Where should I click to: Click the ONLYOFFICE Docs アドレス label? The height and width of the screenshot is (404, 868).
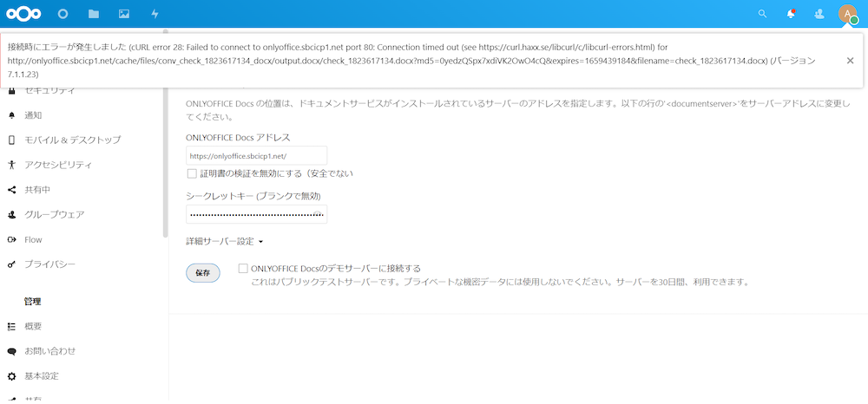pos(238,137)
